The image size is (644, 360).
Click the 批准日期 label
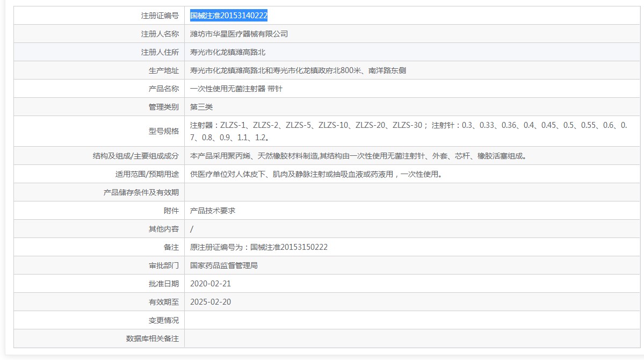[x=163, y=284]
